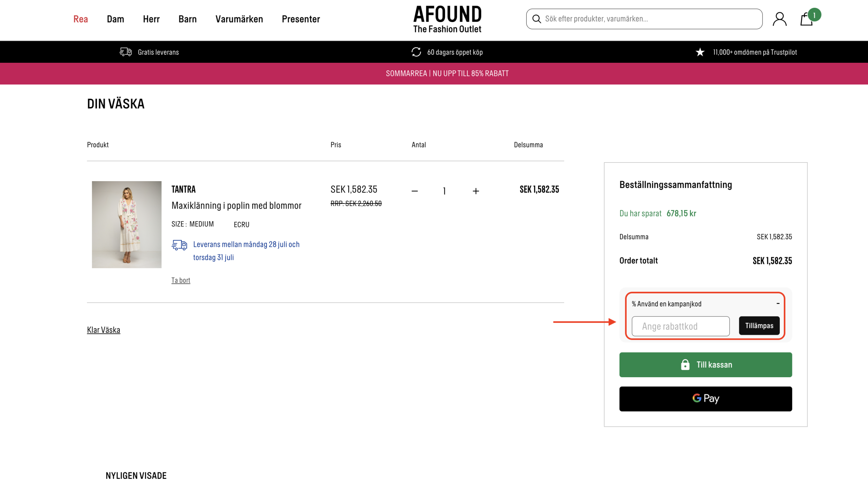Click the AFOUND The Fashion Outlet logo
This screenshot has height=481, width=868.
(x=447, y=19)
